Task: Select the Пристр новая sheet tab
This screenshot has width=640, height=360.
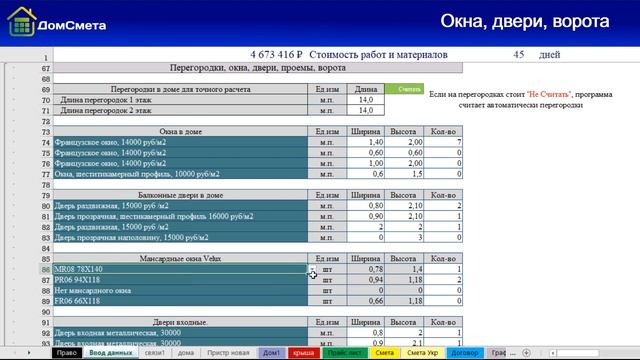Action: (x=228, y=353)
